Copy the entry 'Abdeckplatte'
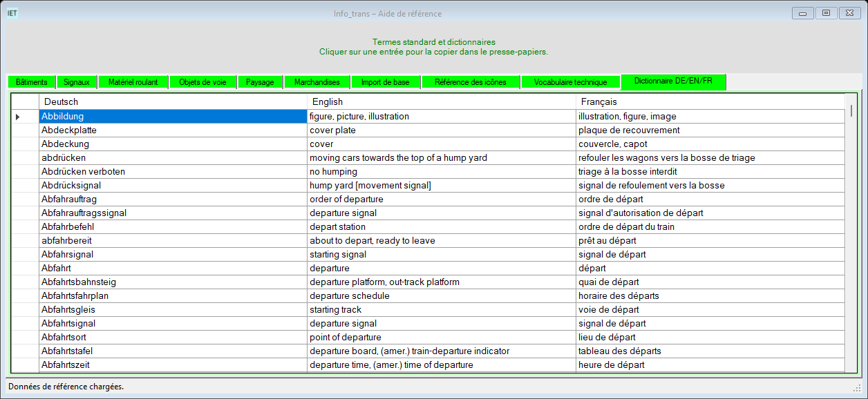The width and height of the screenshot is (868, 399). [x=173, y=130]
